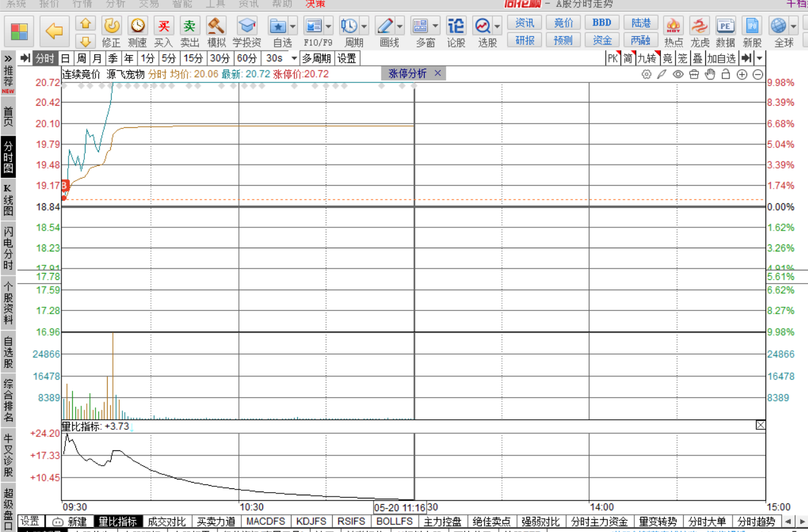
Task: Click the 陆港 button
Action: pos(641,23)
